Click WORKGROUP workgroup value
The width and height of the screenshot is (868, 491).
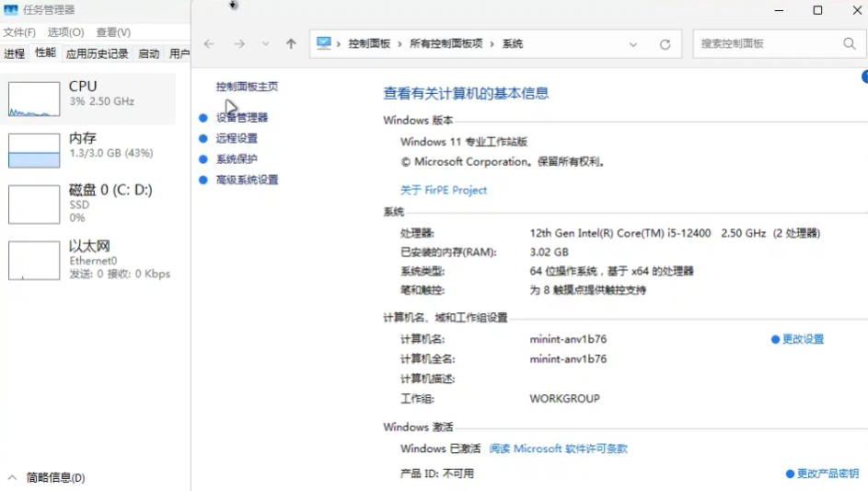[x=564, y=399]
